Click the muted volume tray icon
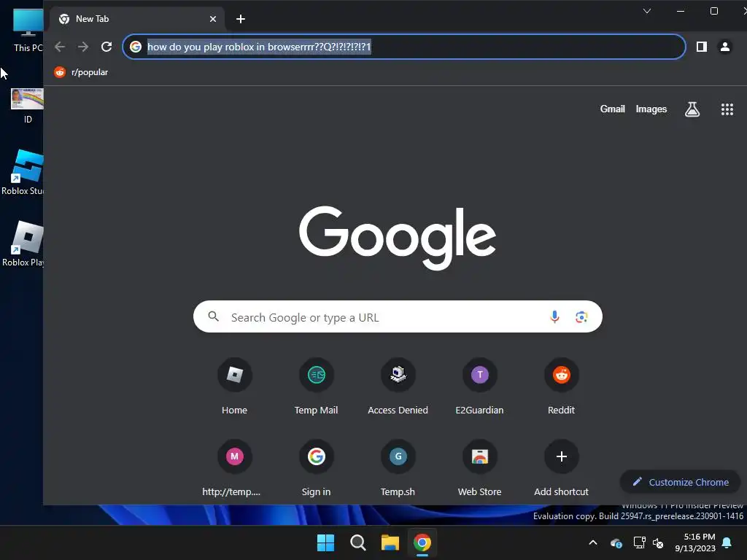 click(658, 542)
